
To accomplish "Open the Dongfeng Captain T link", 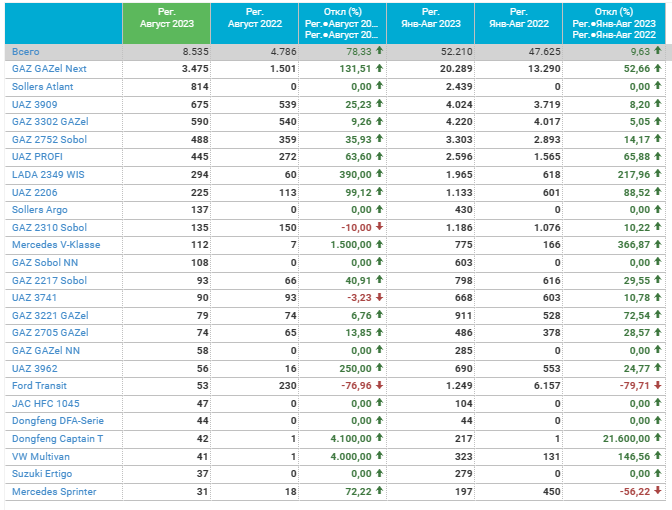I will 57,439.
